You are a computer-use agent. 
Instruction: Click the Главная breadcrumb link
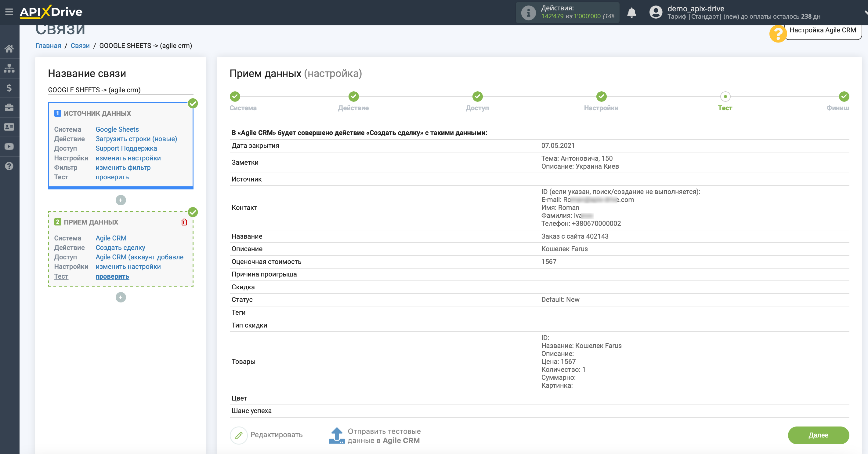click(48, 46)
